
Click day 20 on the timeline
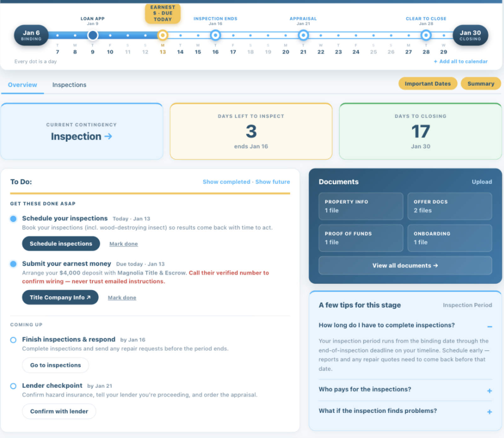coord(286,52)
